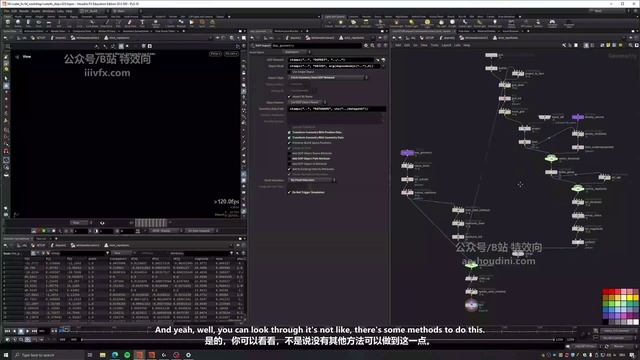Select the Font shelf tool
The width and height of the screenshot is (640, 360).
[x=142, y=22]
